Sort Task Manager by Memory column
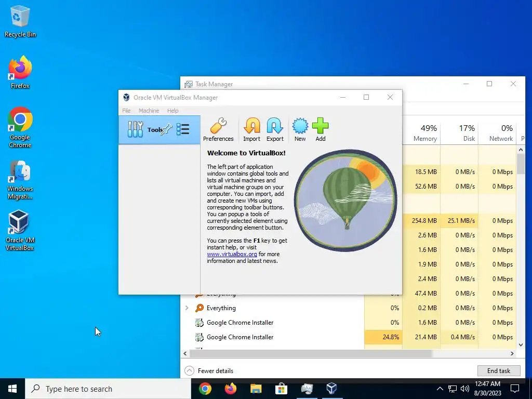 coord(421,132)
